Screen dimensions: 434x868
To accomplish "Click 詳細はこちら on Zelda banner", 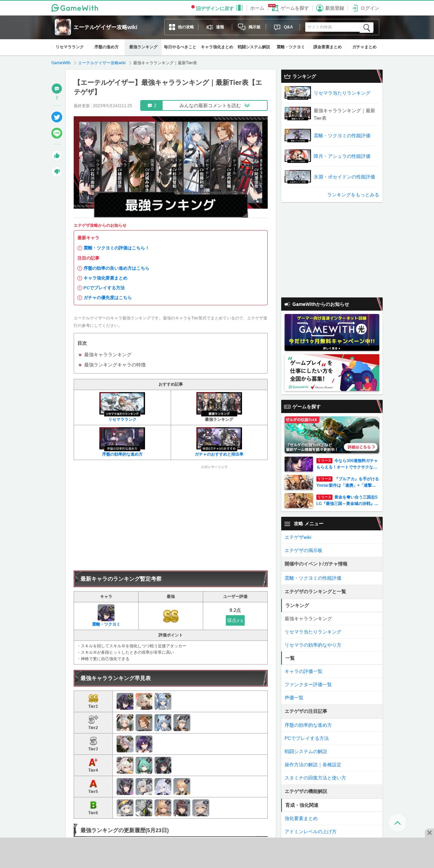I will tap(361, 447).
